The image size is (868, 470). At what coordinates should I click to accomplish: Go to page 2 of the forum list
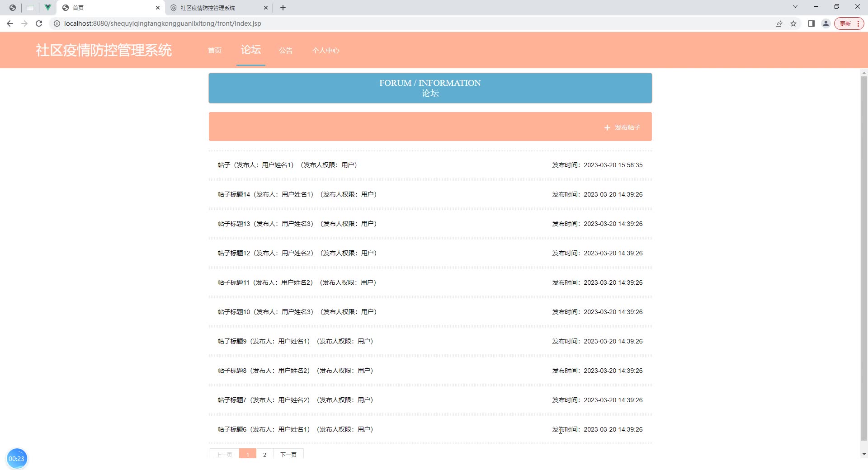264,455
